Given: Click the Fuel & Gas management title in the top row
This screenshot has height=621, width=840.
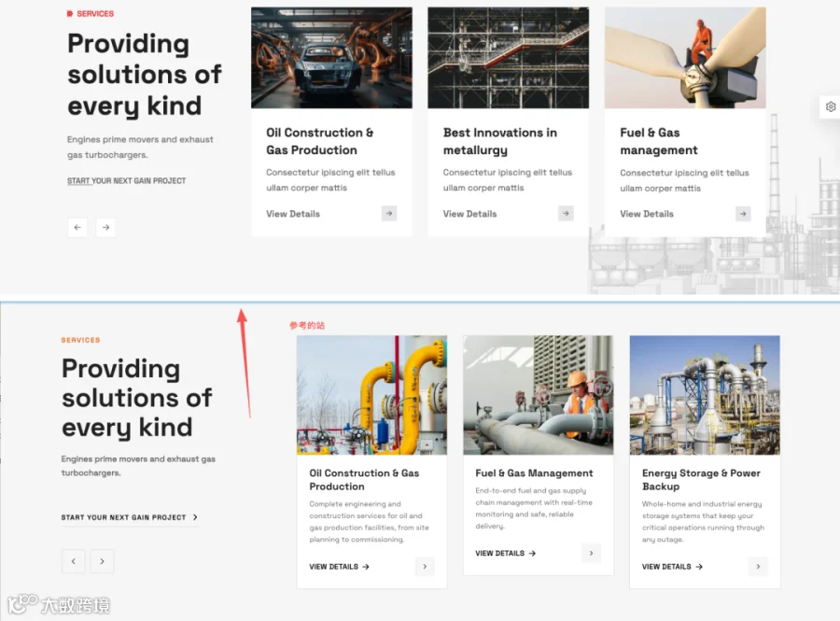Looking at the screenshot, I should (659, 141).
